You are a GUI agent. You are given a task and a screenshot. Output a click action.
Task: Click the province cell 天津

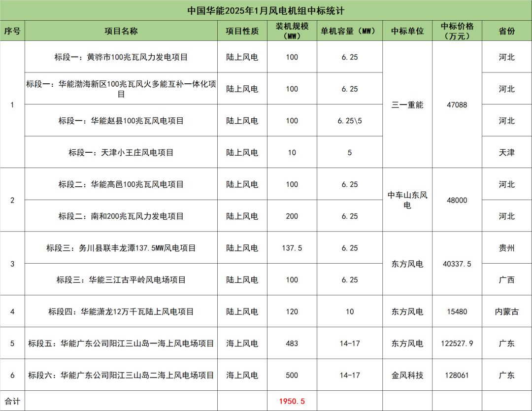pyautogui.click(x=507, y=152)
